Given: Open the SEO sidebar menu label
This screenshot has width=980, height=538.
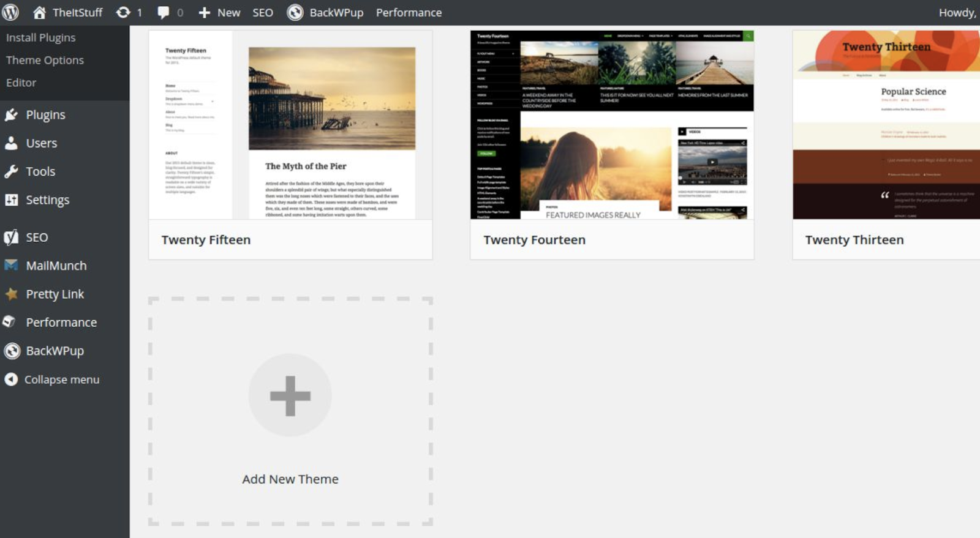Looking at the screenshot, I should pyautogui.click(x=37, y=237).
